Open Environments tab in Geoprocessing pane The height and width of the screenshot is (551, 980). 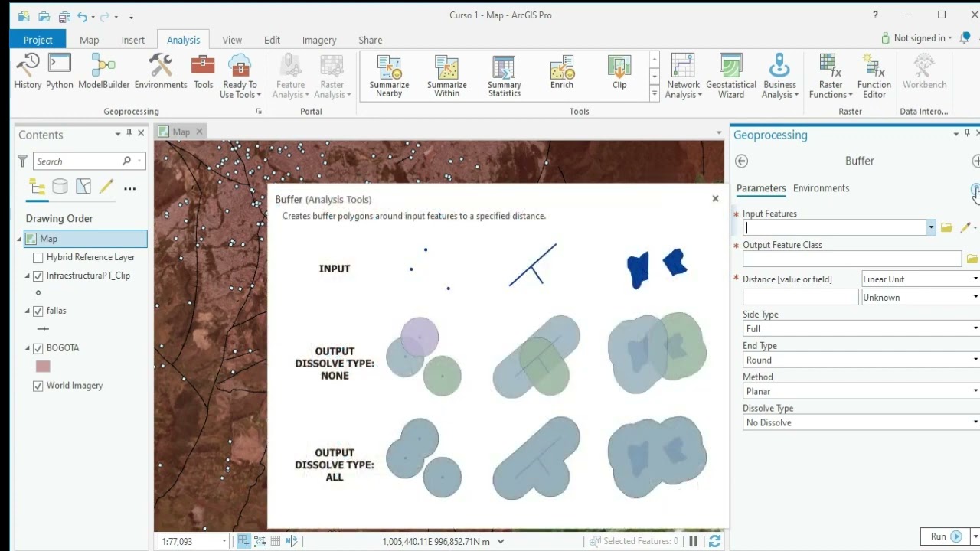point(821,188)
